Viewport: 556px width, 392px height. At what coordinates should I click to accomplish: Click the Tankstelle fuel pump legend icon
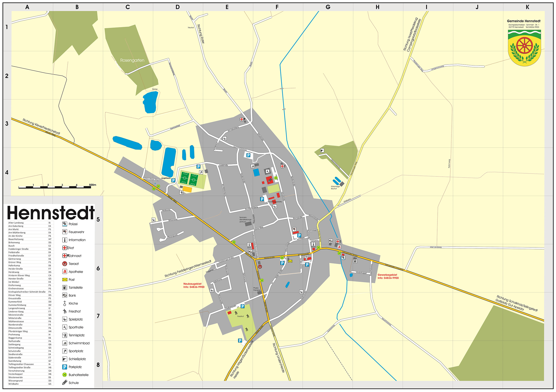(64, 288)
